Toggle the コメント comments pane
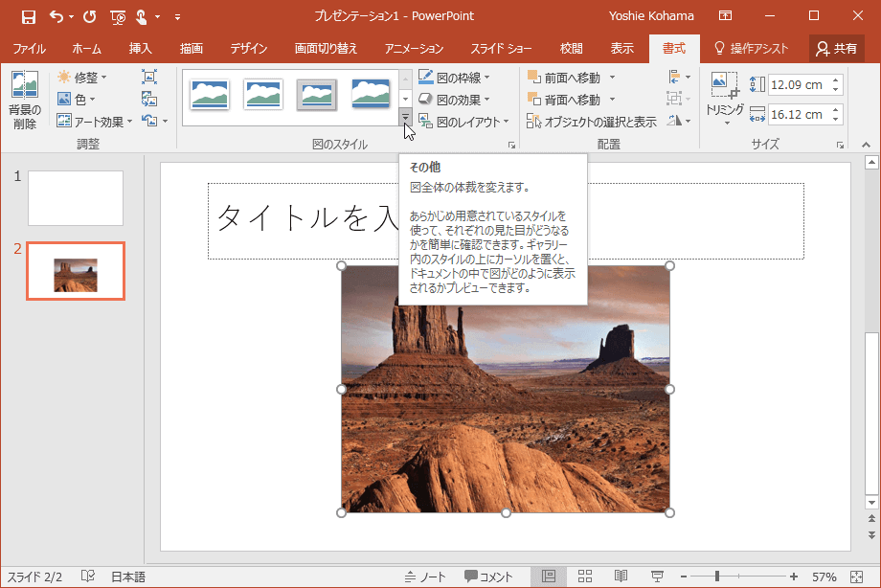This screenshot has height=588, width=881. click(x=488, y=577)
